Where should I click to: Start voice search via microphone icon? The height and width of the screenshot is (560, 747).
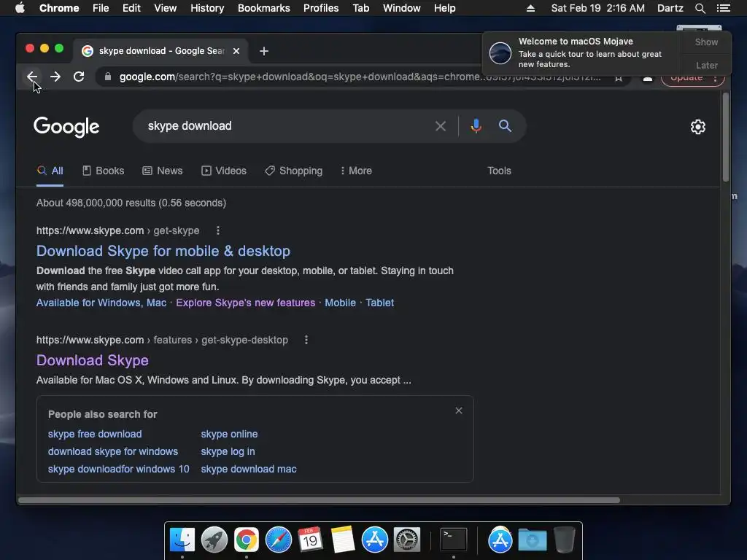tap(476, 126)
